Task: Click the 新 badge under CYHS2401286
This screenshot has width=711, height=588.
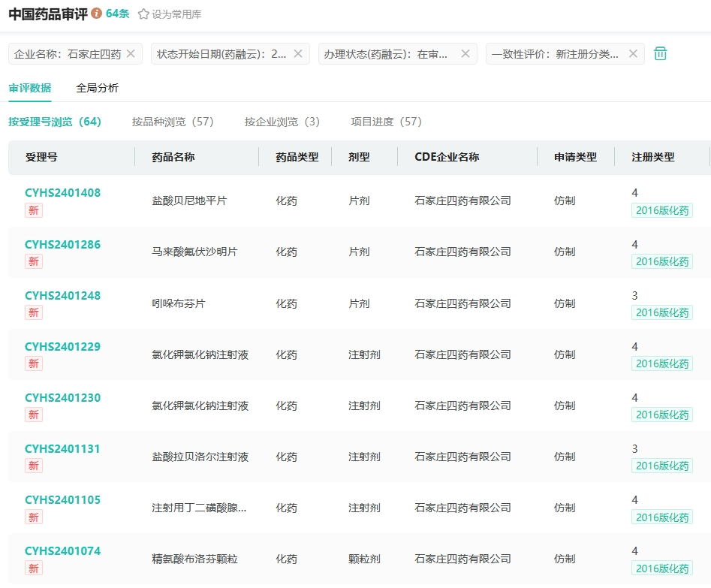Action: [x=34, y=261]
